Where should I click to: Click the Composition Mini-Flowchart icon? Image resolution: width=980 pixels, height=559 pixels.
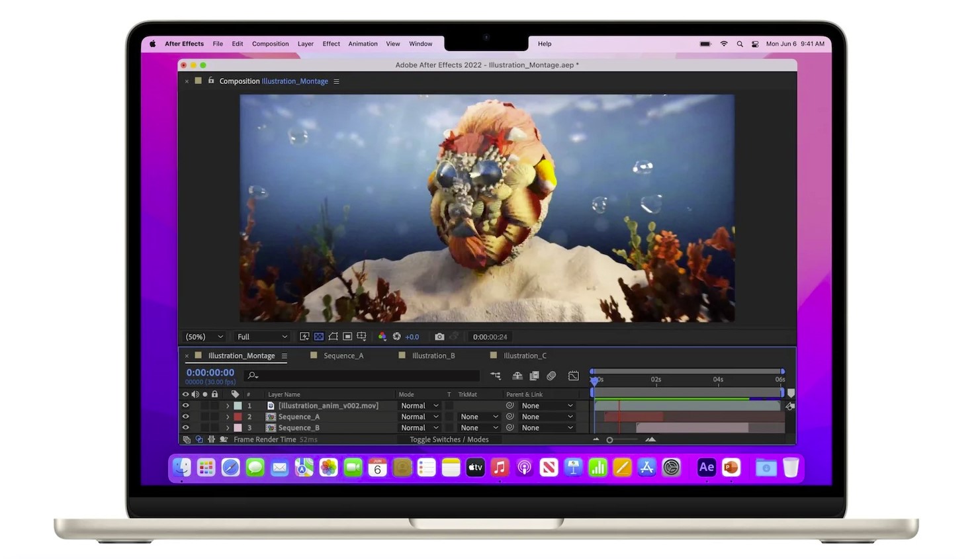click(496, 376)
